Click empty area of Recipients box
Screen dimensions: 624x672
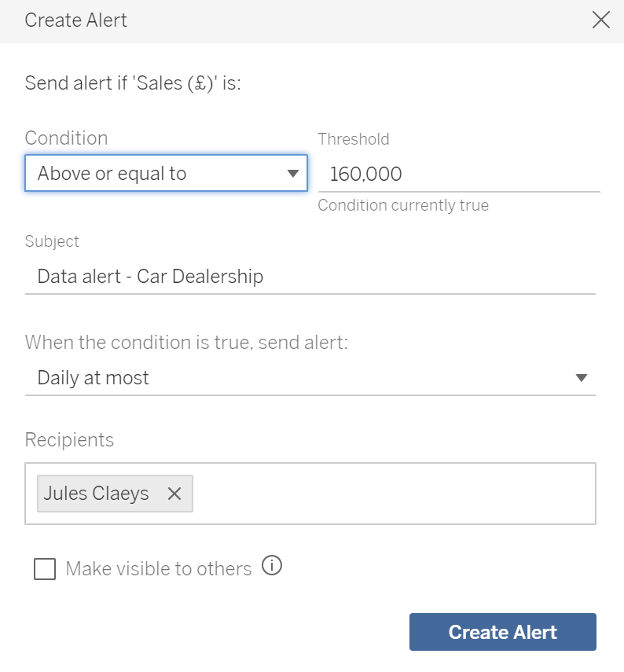394,494
